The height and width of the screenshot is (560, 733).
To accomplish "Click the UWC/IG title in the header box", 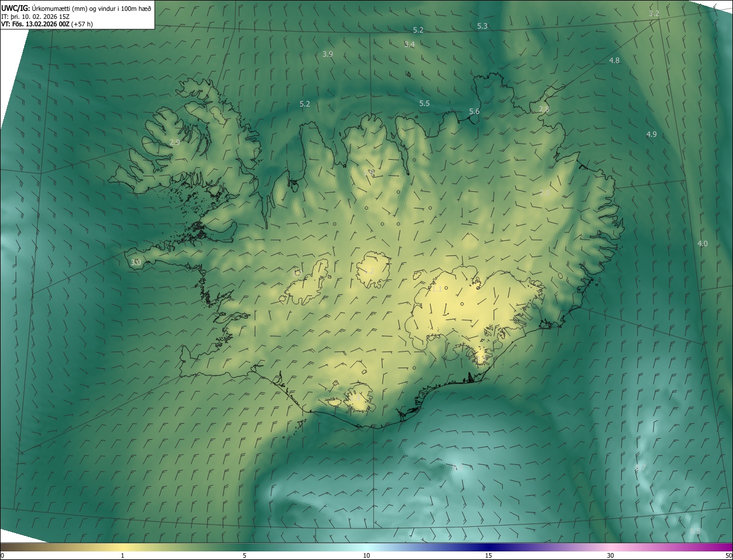I will [15, 8].
